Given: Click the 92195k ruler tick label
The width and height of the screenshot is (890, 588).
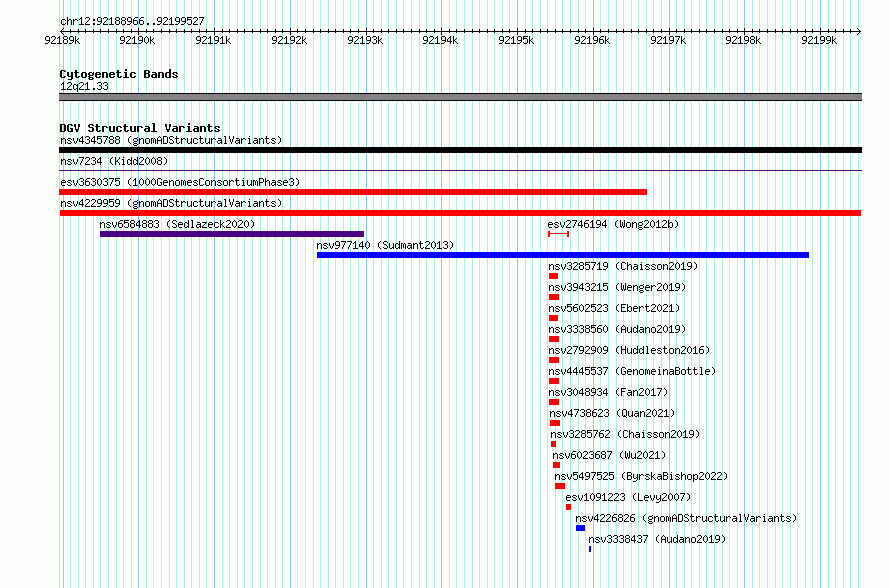Looking at the screenshot, I should tap(516, 40).
